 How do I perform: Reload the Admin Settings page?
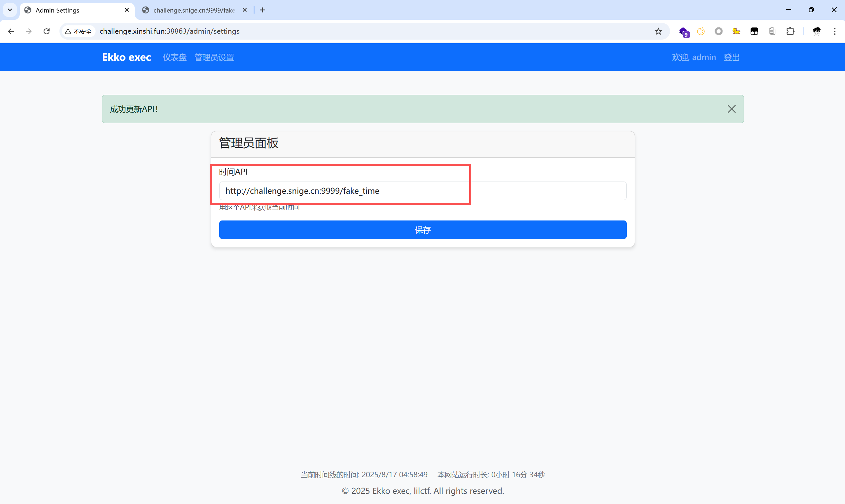[x=47, y=31]
